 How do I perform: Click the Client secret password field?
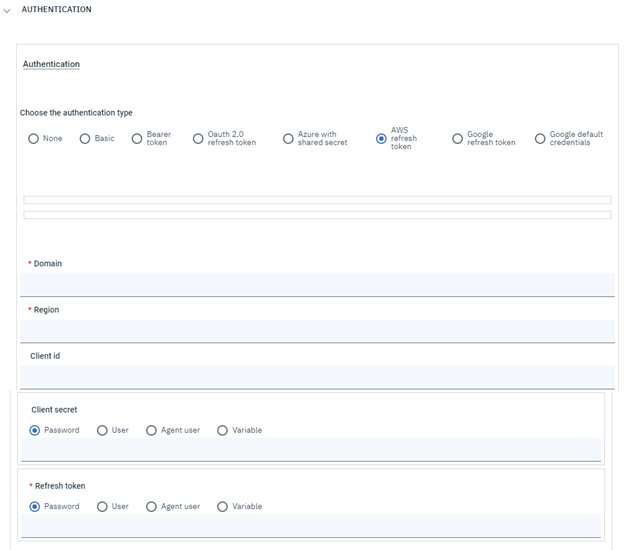click(x=310, y=450)
